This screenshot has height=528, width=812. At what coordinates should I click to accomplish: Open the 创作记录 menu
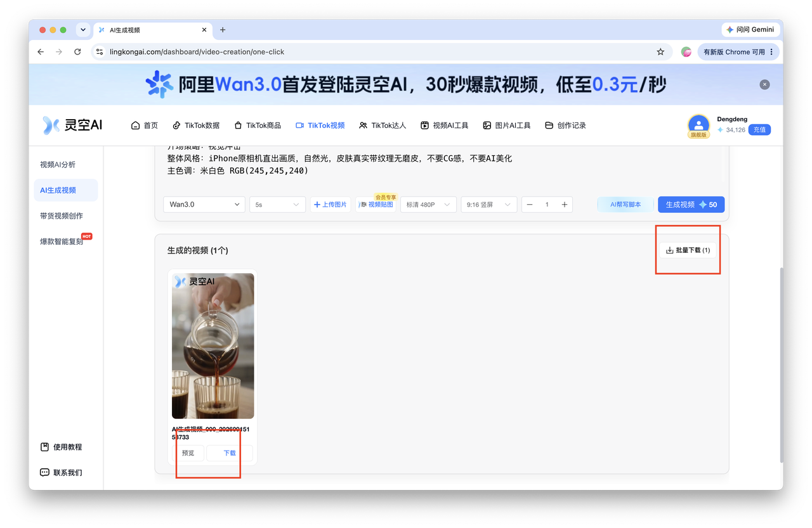566,126
